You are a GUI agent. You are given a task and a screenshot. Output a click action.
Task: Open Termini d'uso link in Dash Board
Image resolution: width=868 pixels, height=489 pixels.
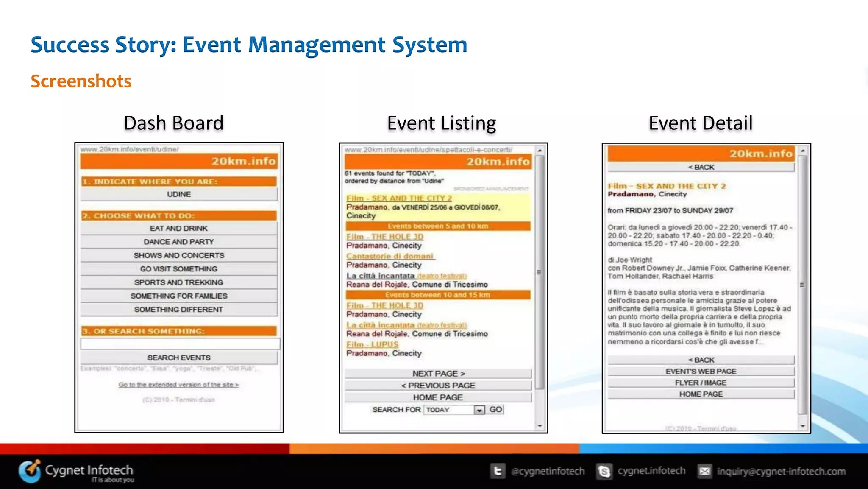pos(195,400)
